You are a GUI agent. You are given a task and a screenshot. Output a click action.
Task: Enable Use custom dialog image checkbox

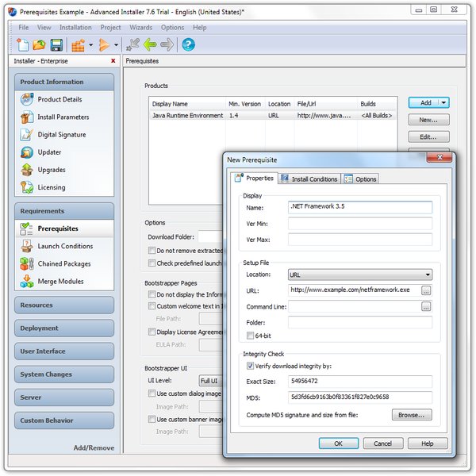(x=152, y=393)
